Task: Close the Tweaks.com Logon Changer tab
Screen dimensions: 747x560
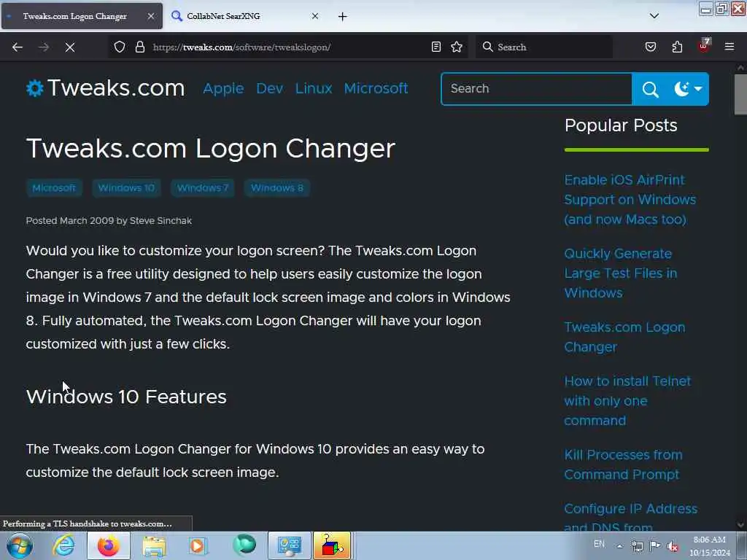Action: pyautogui.click(x=150, y=16)
